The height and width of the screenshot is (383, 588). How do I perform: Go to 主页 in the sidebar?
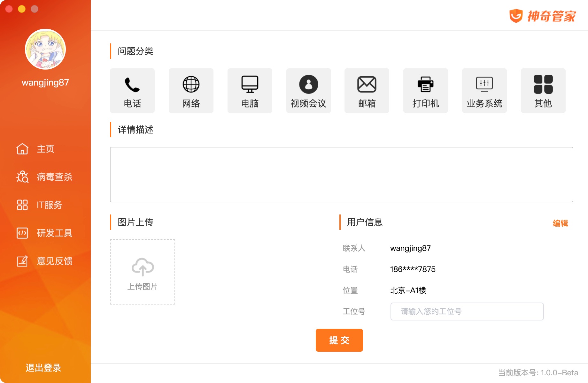45,149
